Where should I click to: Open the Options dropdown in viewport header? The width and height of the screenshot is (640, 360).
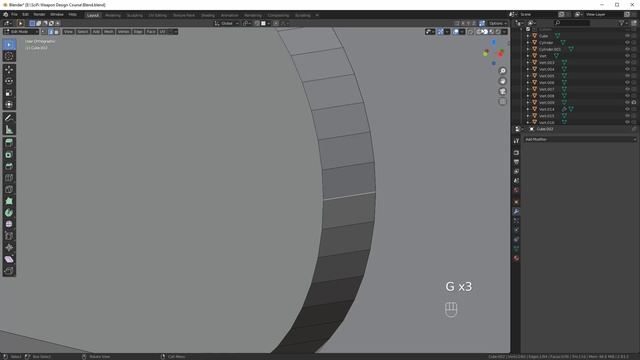tap(498, 23)
